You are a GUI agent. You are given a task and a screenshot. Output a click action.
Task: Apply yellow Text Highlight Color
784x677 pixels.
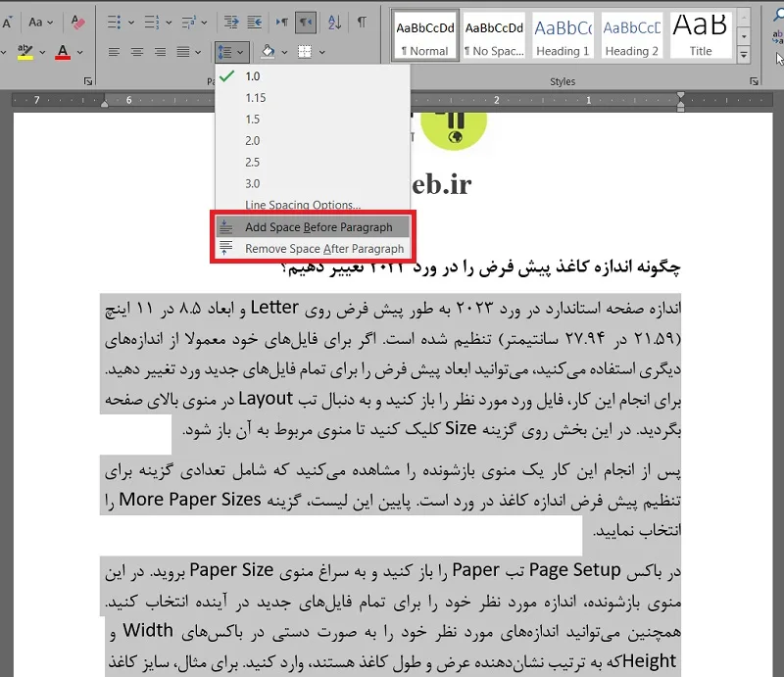coord(25,52)
